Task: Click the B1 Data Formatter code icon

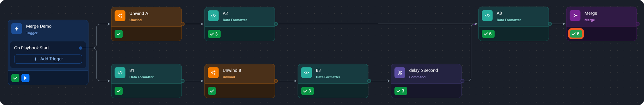Action: (x=120, y=73)
